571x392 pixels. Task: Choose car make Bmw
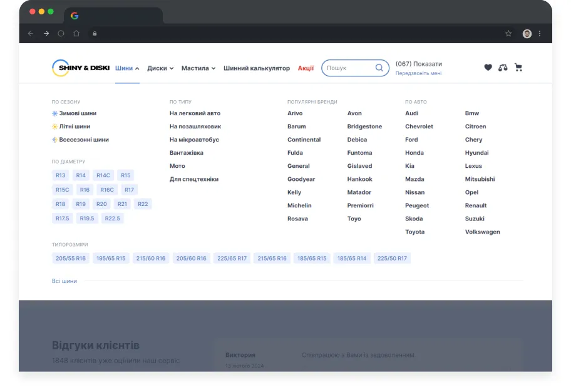[472, 113]
